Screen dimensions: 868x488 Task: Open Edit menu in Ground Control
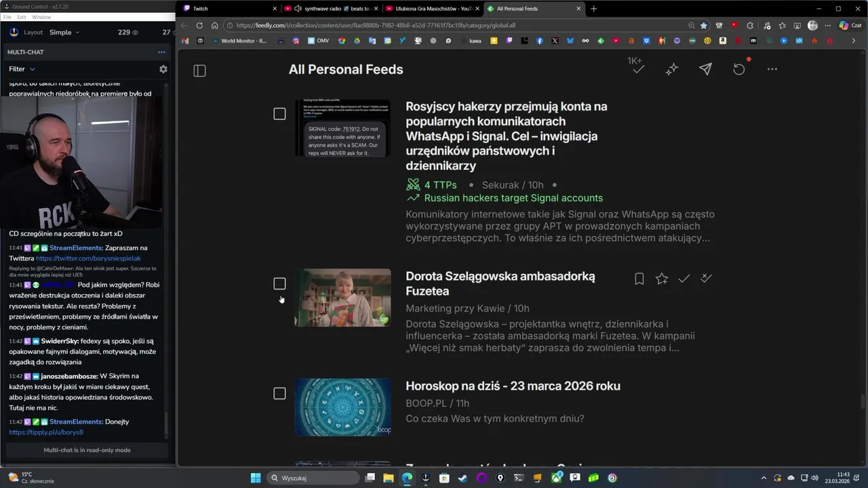pyautogui.click(x=22, y=17)
